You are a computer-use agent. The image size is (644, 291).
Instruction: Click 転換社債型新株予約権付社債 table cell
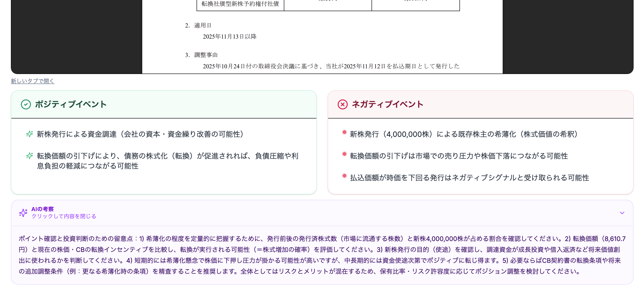pos(240,4)
